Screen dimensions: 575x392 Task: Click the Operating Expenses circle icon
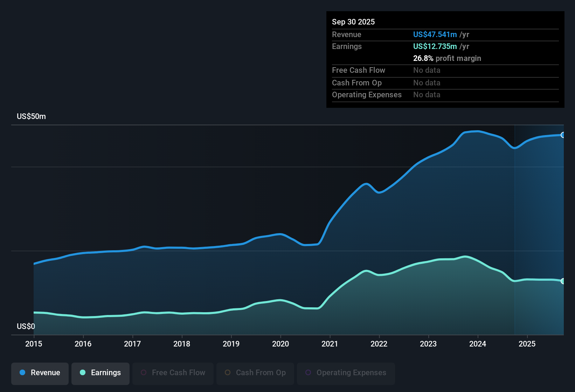[309, 373]
